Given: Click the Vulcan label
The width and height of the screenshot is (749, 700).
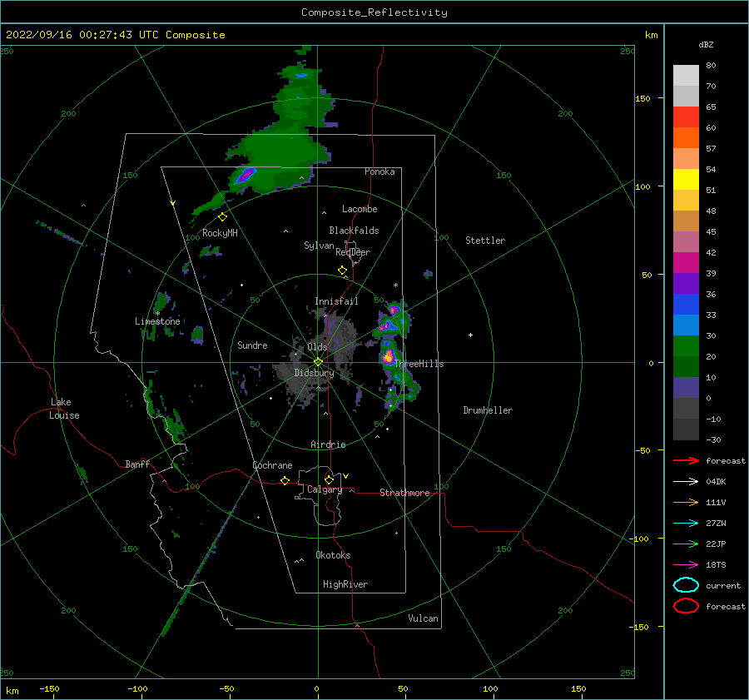Looking at the screenshot, I should click(x=423, y=618).
